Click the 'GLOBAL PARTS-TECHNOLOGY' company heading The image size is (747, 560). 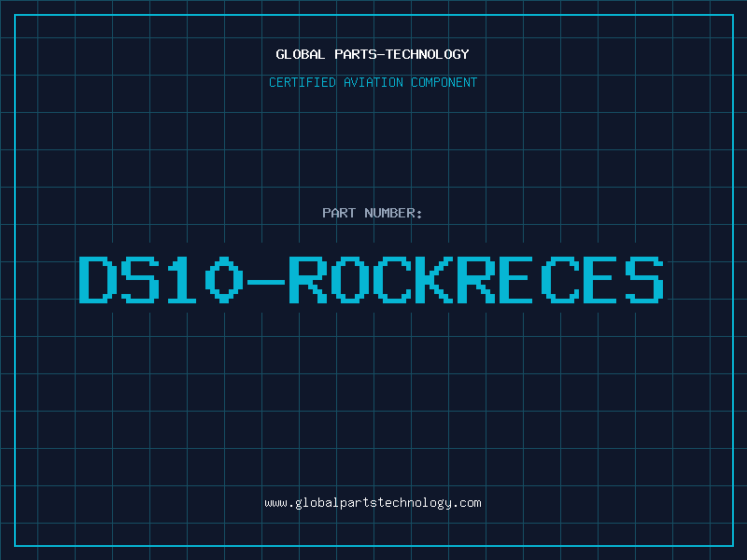point(373,55)
